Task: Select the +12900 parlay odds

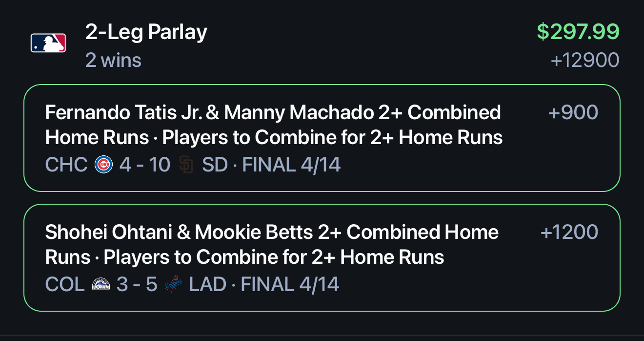Action: pos(585,61)
